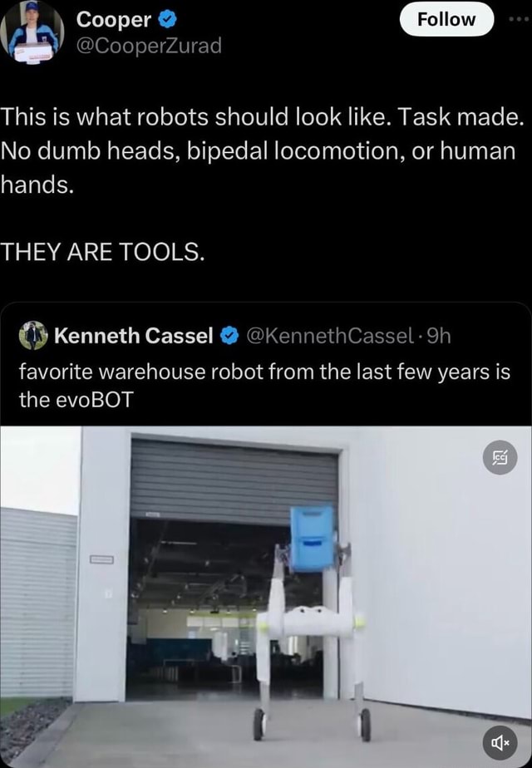Toggle closed captions on the video
The height and width of the screenshot is (768, 532).
(500, 457)
